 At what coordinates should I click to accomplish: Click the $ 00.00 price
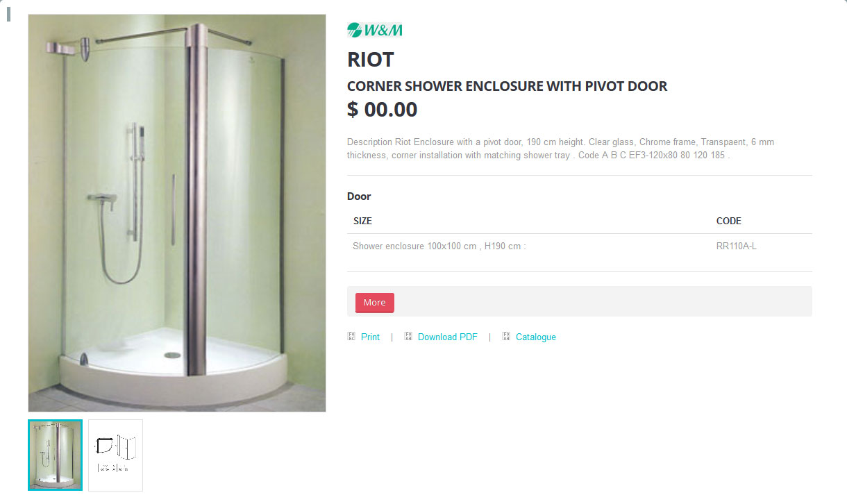383,110
